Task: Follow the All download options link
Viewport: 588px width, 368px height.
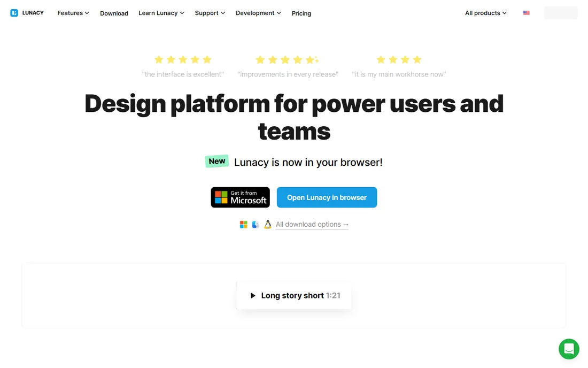Action: 312,224
